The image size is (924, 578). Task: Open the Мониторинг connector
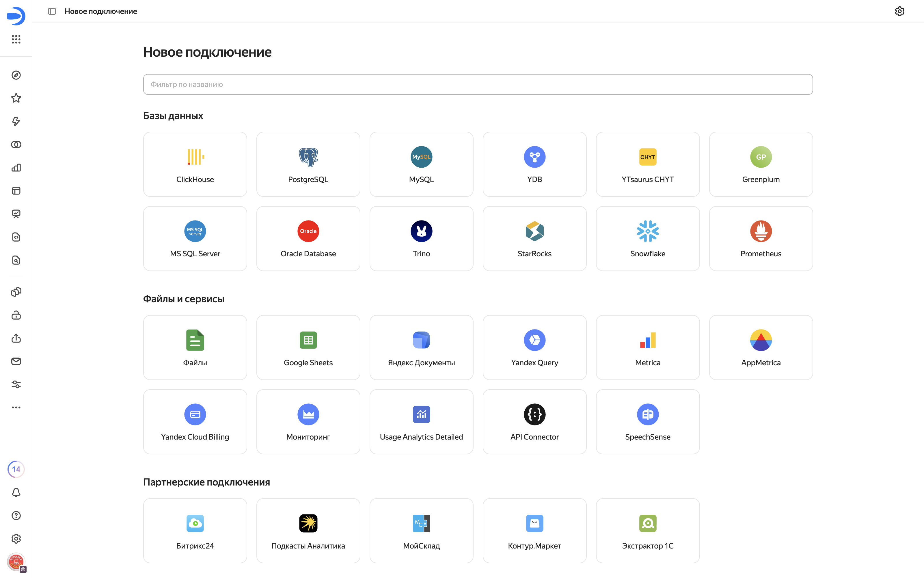[x=308, y=422]
